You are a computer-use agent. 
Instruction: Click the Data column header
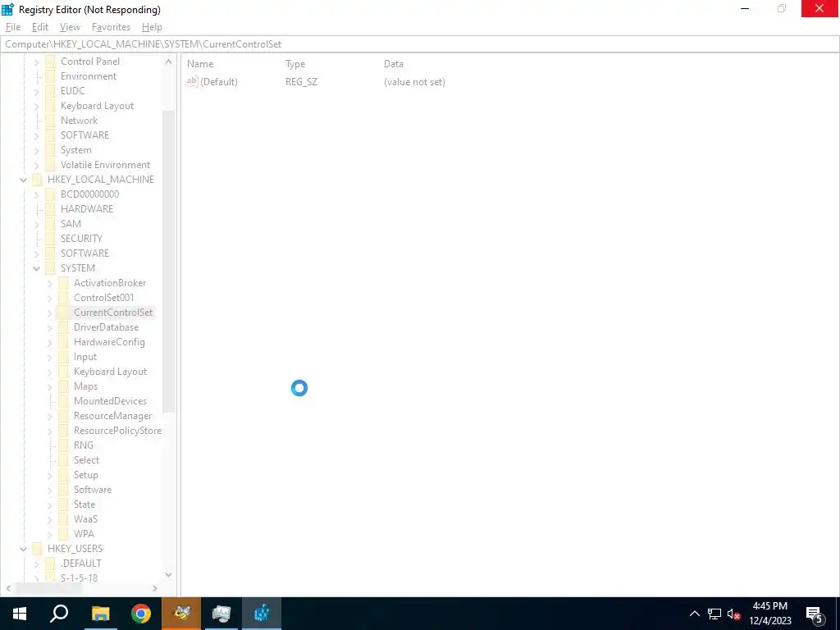394,64
